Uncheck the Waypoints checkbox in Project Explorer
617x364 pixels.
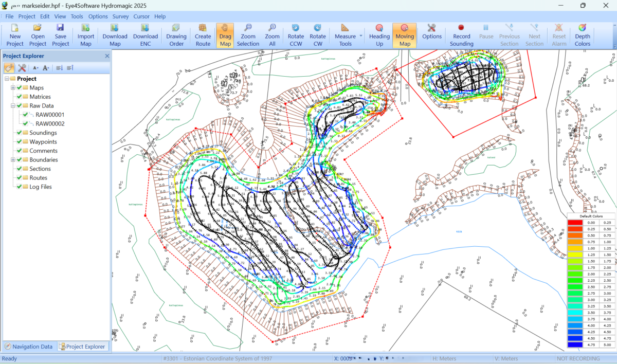point(19,142)
